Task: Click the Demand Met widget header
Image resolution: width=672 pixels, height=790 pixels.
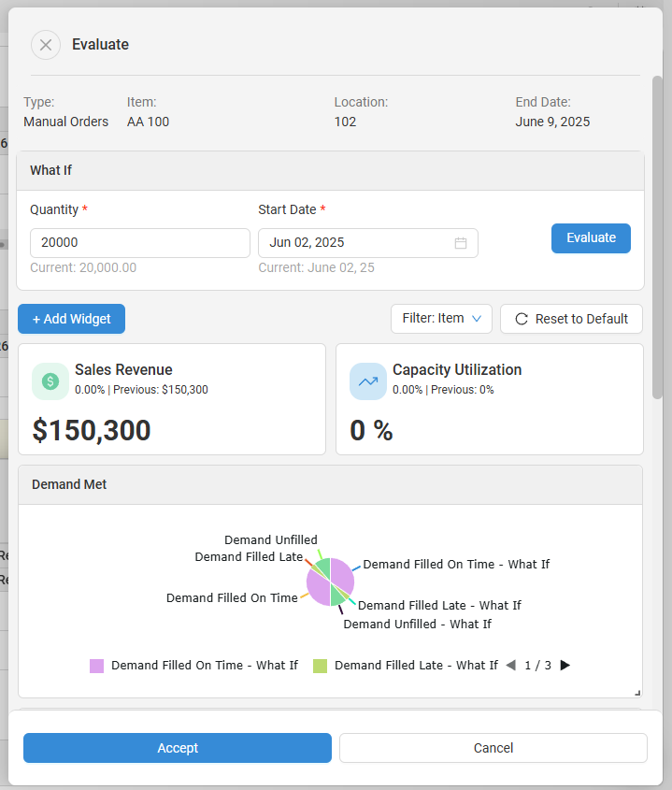Action: point(330,485)
